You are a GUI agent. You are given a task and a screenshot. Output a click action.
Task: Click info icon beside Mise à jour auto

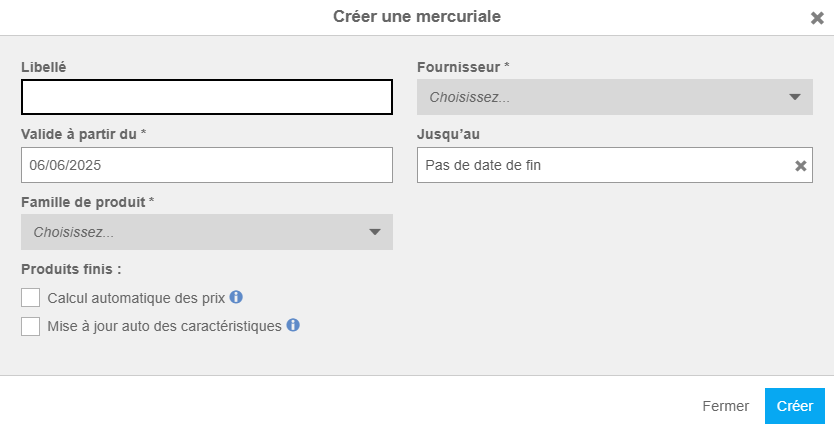coord(293,325)
